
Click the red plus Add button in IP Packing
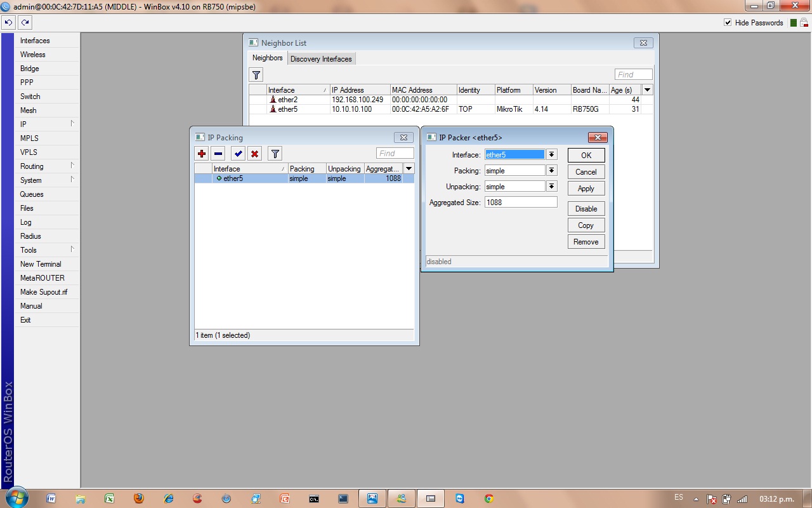click(x=202, y=154)
